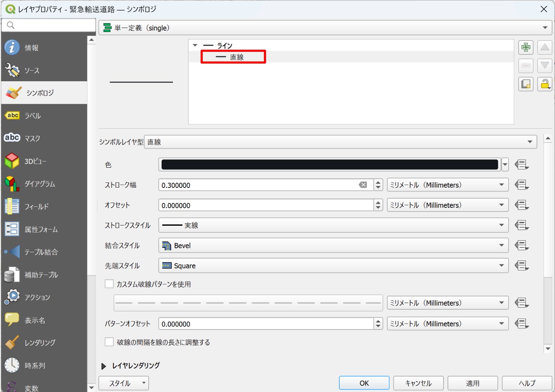Click the OK button
Screen dimensions: 555x392
click(364, 383)
